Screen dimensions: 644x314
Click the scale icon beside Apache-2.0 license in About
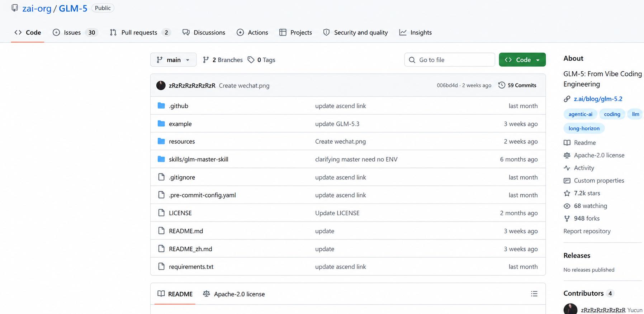point(567,155)
